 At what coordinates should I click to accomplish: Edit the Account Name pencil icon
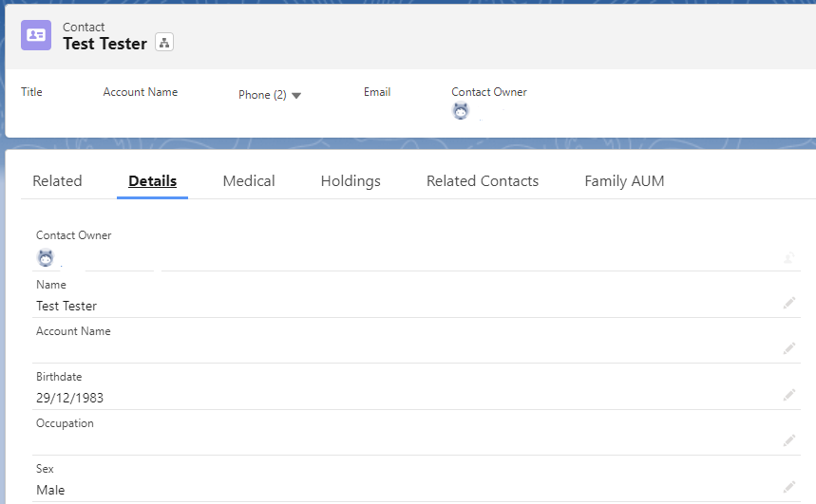click(788, 348)
